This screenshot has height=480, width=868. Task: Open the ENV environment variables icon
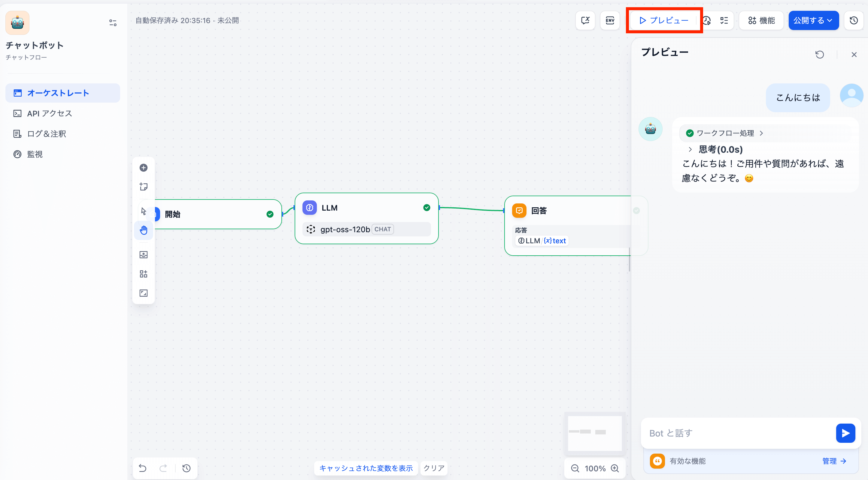[x=610, y=20]
